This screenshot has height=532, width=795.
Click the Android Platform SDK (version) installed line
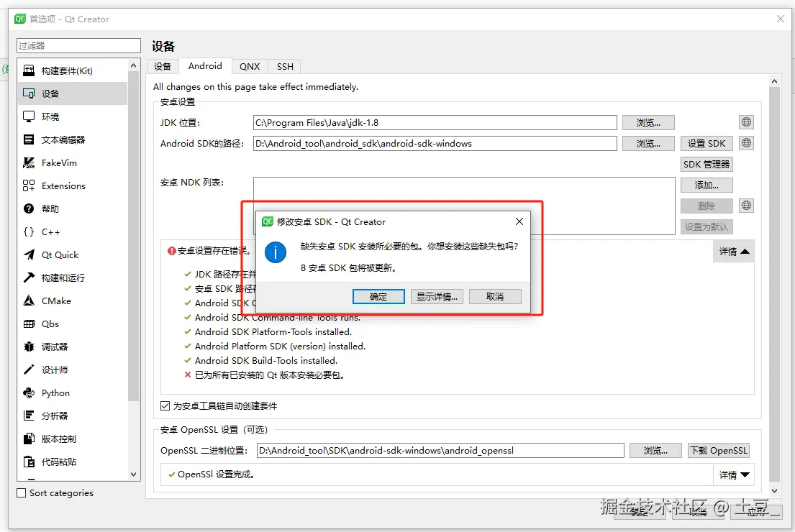280,346
